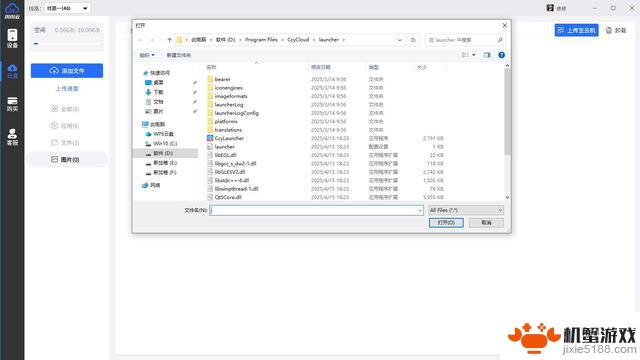This screenshot has width=640, height=360.
Task: Click the 卸载 button at top right
Action: click(616, 30)
